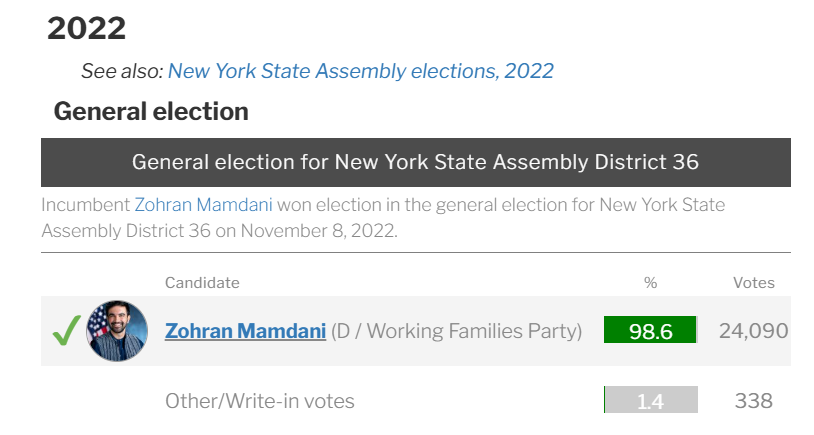Click the General election subheading
This screenshot has width=814, height=435.
coord(151,111)
